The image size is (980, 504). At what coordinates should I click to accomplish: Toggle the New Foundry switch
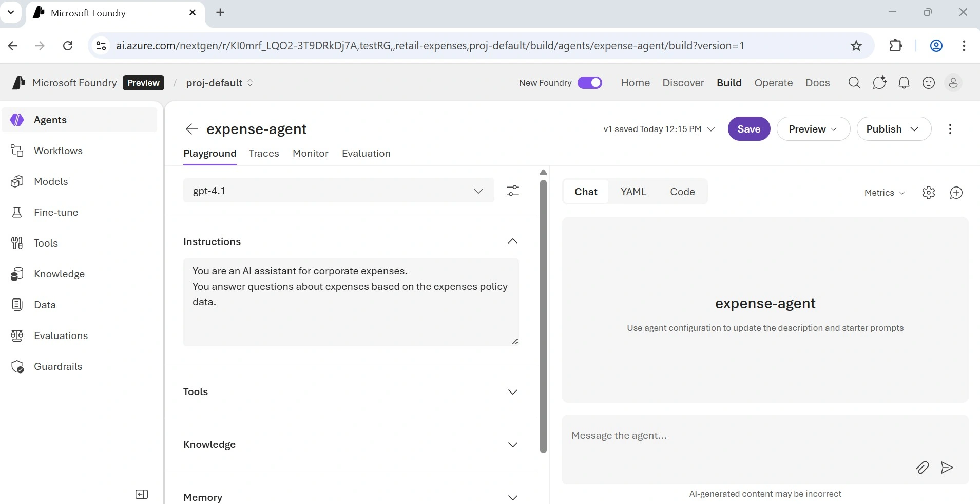pos(590,83)
